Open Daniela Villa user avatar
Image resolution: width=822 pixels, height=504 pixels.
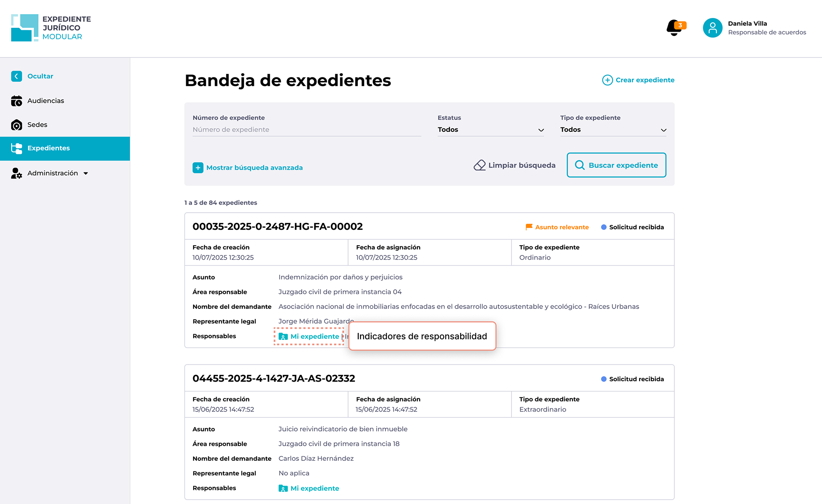coord(712,28)
